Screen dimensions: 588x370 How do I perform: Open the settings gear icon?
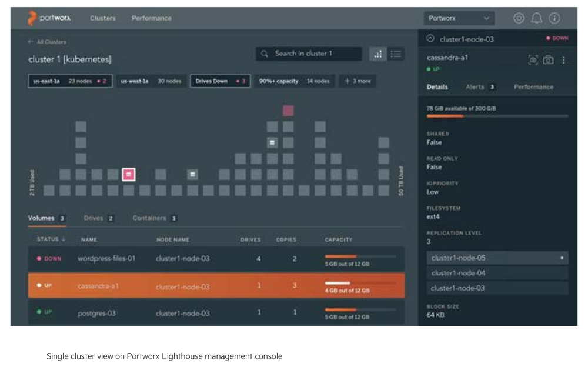(x=519, y=18)
